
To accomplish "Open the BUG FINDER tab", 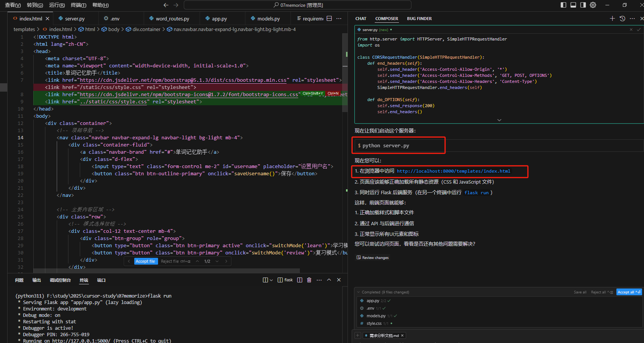I will tap(419, 19).
